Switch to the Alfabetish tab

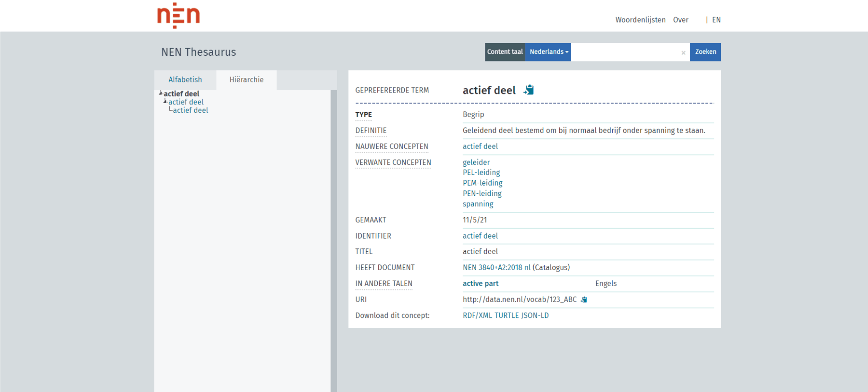click(x=185, y=80)
